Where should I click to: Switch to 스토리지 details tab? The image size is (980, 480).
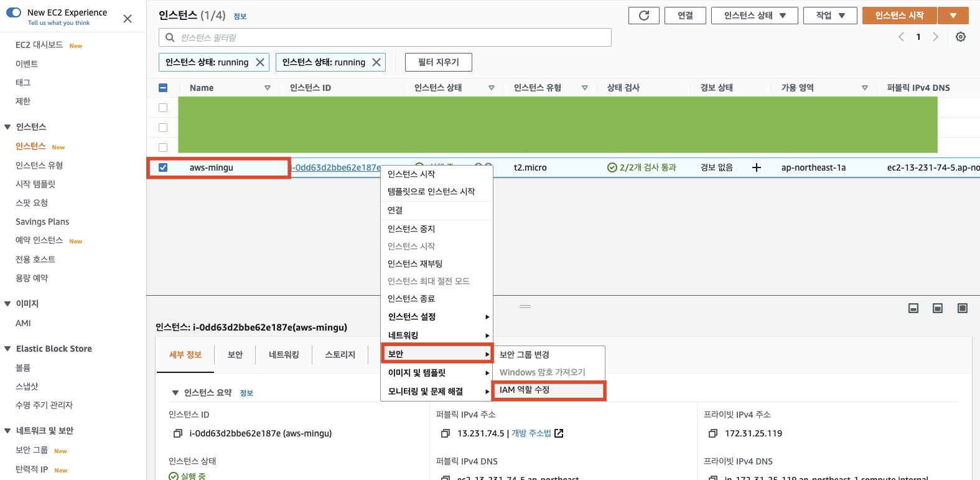[340, 355]
